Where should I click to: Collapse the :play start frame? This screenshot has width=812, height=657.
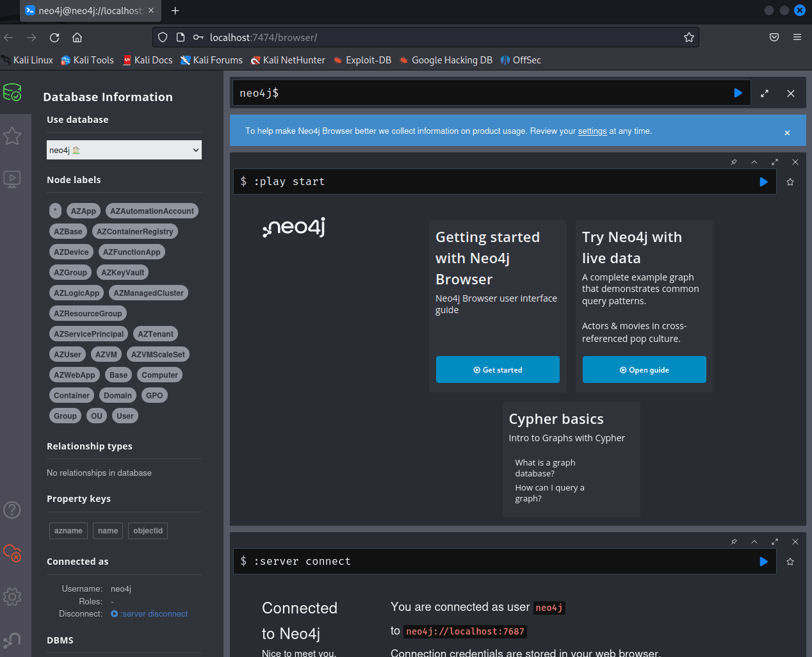click(x=754, y=162)
